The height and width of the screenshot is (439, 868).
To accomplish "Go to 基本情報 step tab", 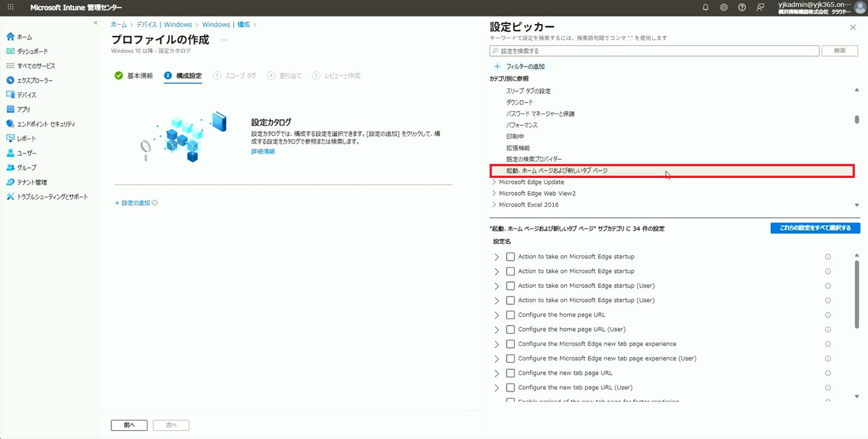I will (x=139, y=75).
